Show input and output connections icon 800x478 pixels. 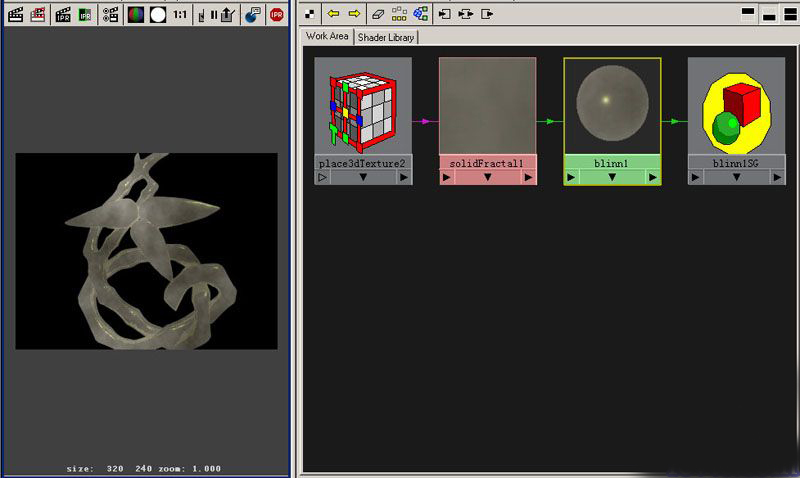click(465, 14)
